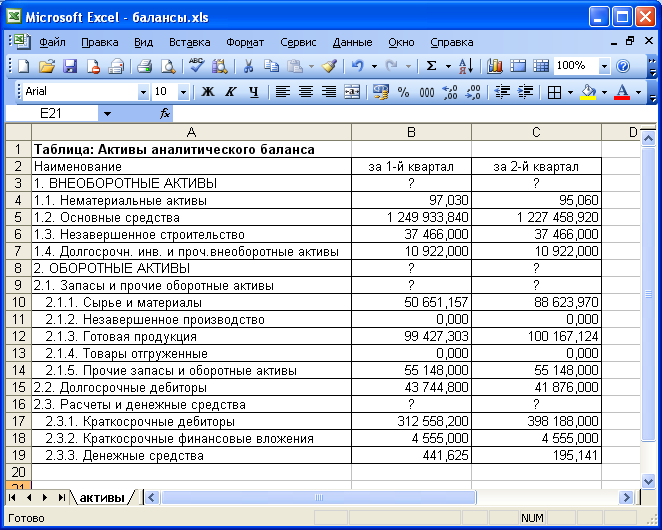Go to the first sheet tab arrow
The width and height of the screenshot is (662, 530).
click(12, 497)
